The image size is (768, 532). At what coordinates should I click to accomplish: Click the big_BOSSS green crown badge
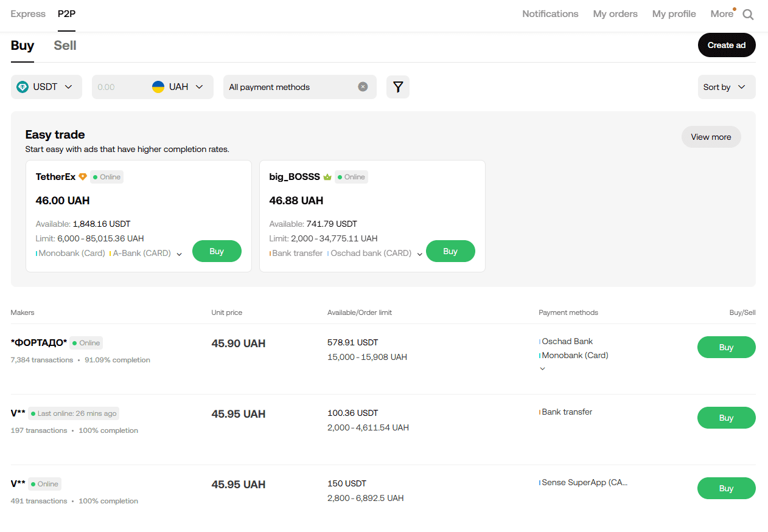327,177
